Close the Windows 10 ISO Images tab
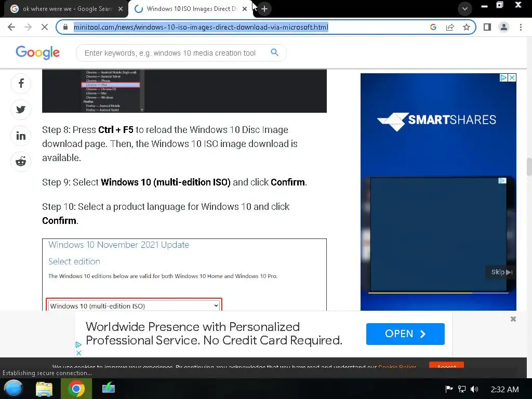The width and height of the screenshot is (532, 399). (x=245, y=9)
